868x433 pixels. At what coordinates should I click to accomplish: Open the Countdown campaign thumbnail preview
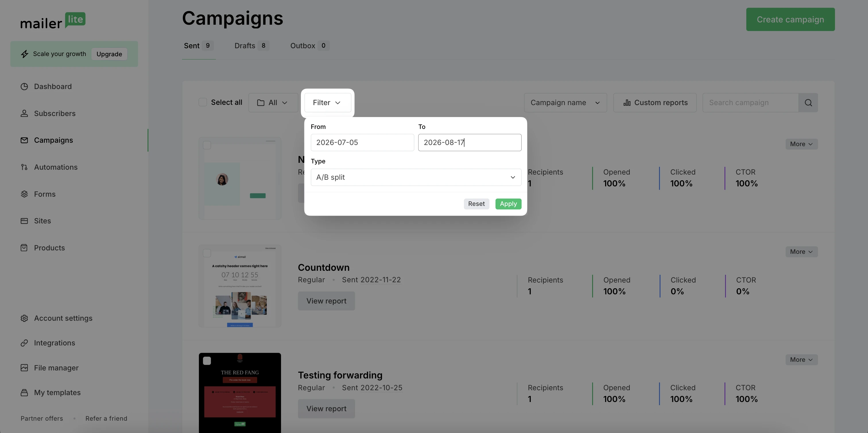240,286
